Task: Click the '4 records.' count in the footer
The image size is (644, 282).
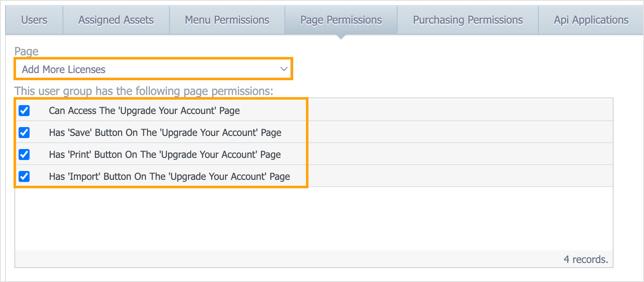Action: 586,259
